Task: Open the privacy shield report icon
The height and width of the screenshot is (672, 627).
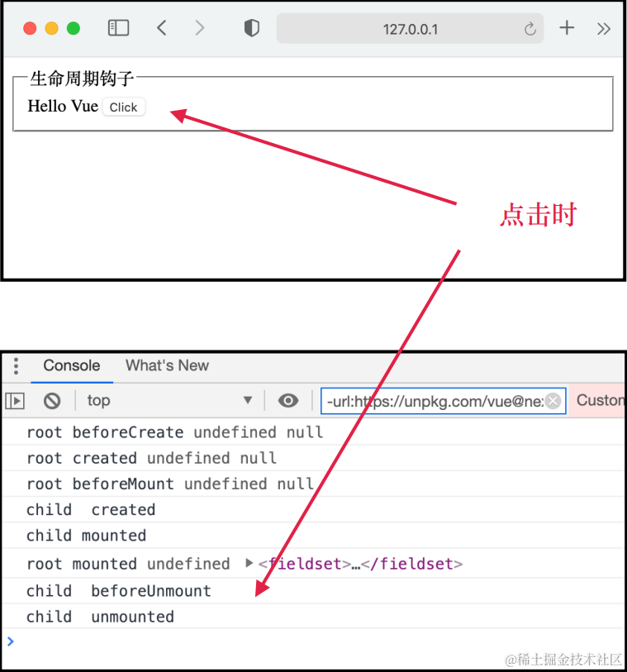Action: [x=251, y=28]
